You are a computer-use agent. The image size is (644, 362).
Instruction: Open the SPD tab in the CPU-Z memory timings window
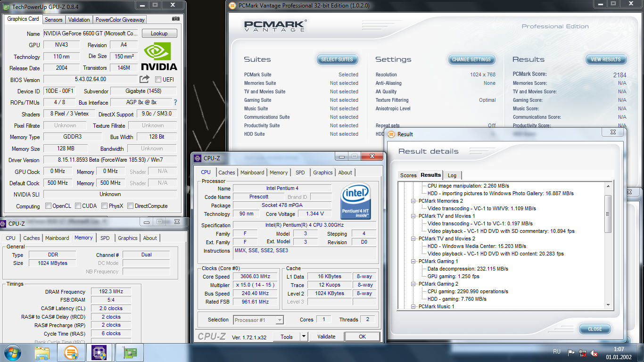pyautogui.click(x=105, y=238)
